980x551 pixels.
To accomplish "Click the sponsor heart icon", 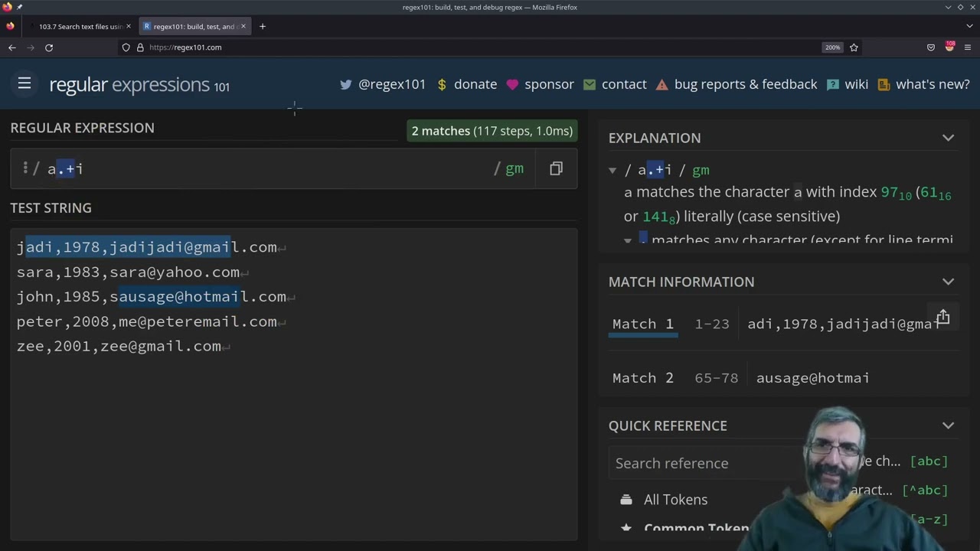I will pyautogui.click(x=512, y=84).
